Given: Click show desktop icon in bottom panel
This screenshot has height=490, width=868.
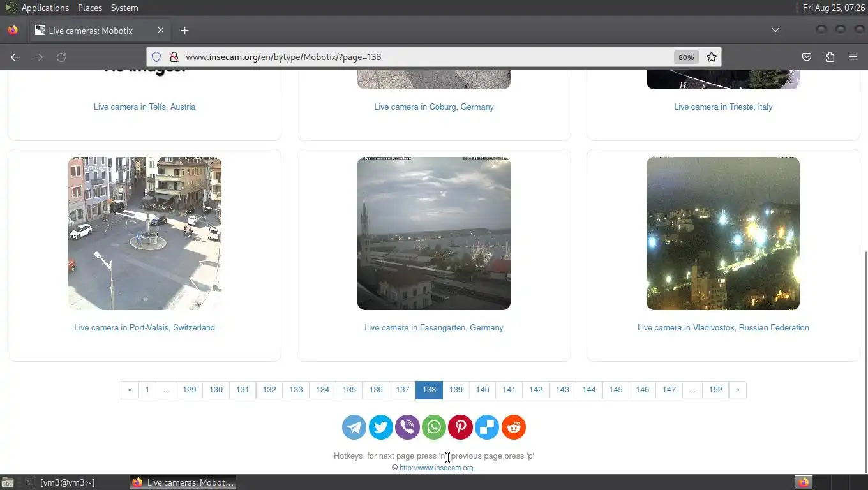Looking at the screenshot, I should pos(7,482).
